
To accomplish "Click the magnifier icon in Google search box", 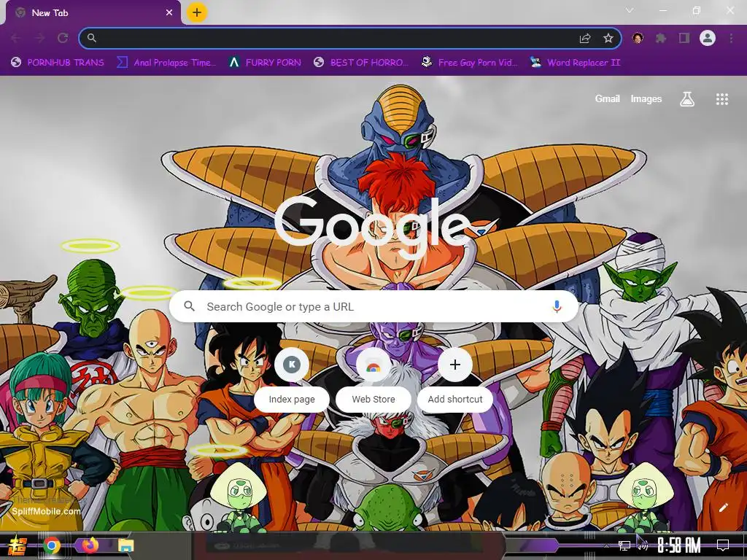I will 189,306.
